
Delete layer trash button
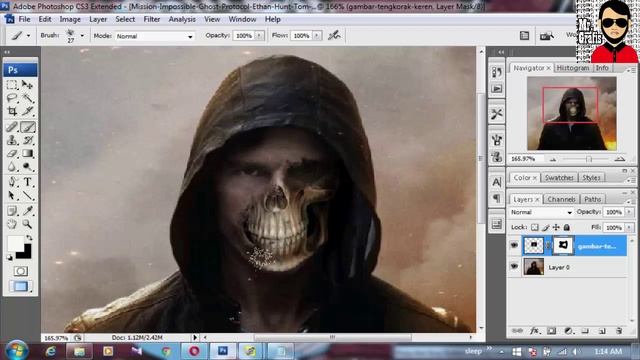tap(619, 331)
